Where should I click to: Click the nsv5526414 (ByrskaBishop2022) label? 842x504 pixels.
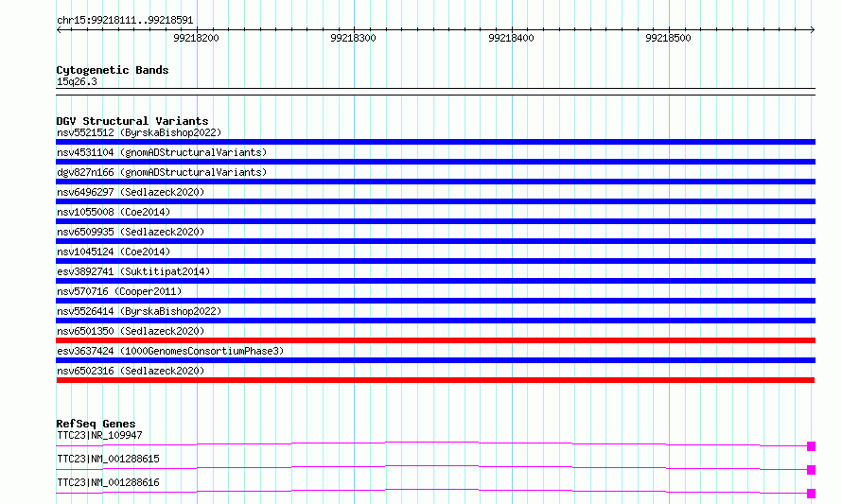139,311
